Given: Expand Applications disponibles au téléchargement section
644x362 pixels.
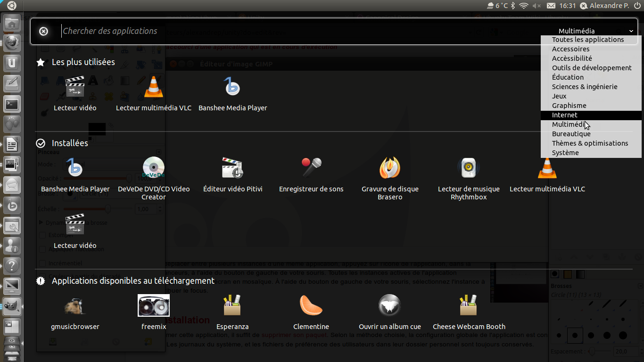Looking at the screenshot, I should pyautogui.click(x=133, y=280).
